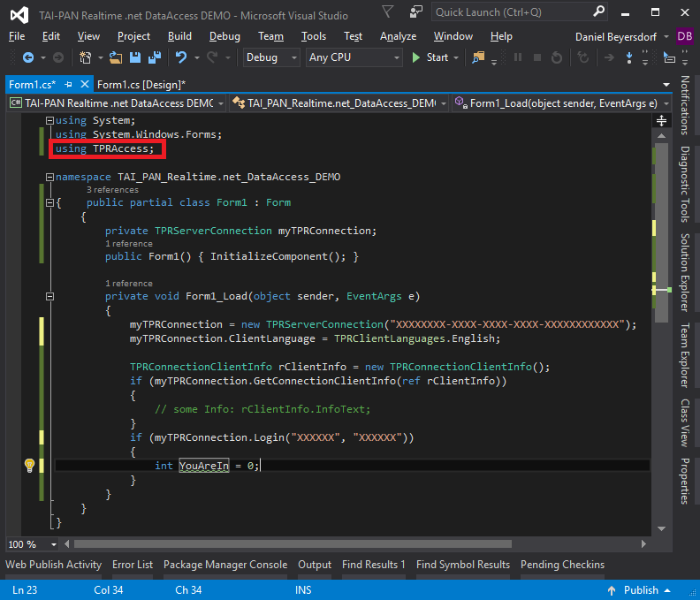Viewport: 700px width, 600px height.
Task: Click the Quick Launch search magnifier icon
Action: point(598,11)
